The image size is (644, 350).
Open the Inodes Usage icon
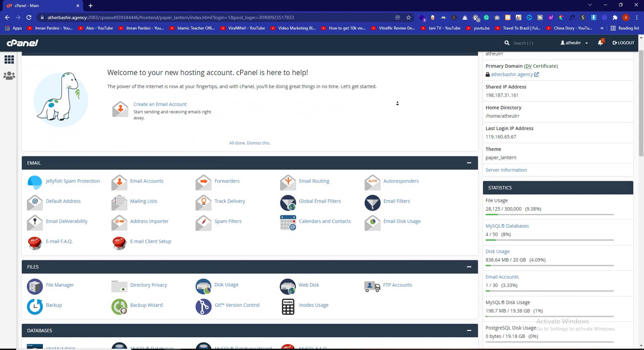click(288, 306)
